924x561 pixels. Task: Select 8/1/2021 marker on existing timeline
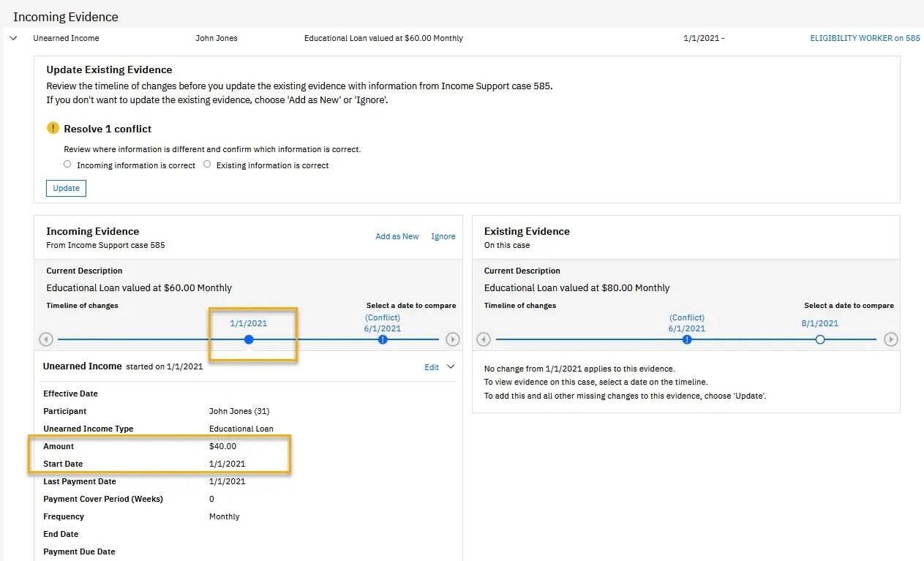pyautogui.click(x=820, y=339)
